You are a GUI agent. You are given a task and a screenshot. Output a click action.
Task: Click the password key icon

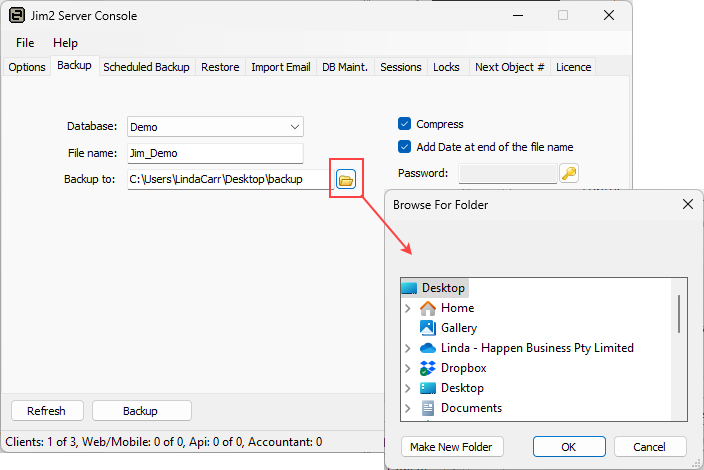pos(569,173)
